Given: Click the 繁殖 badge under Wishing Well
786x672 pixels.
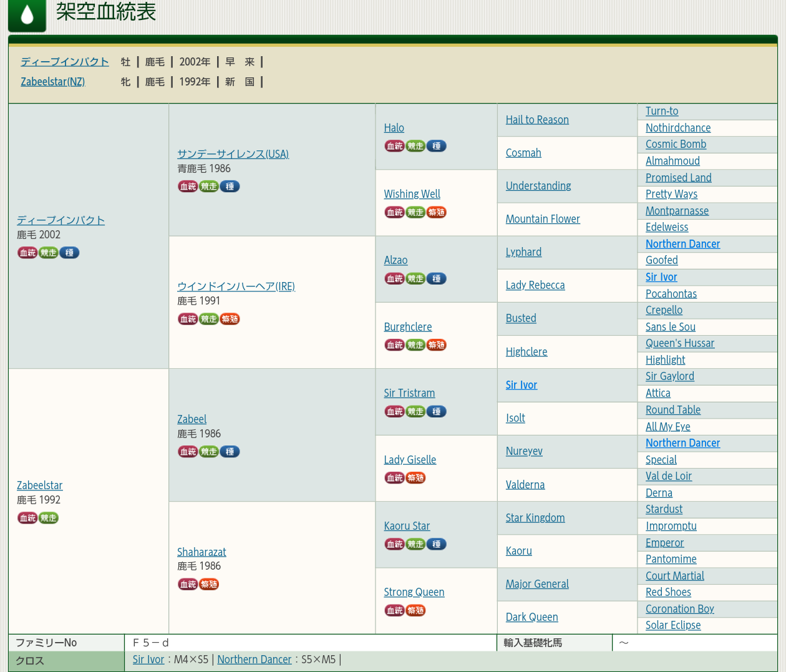Looking at the screenshot, I should (436, 212).
